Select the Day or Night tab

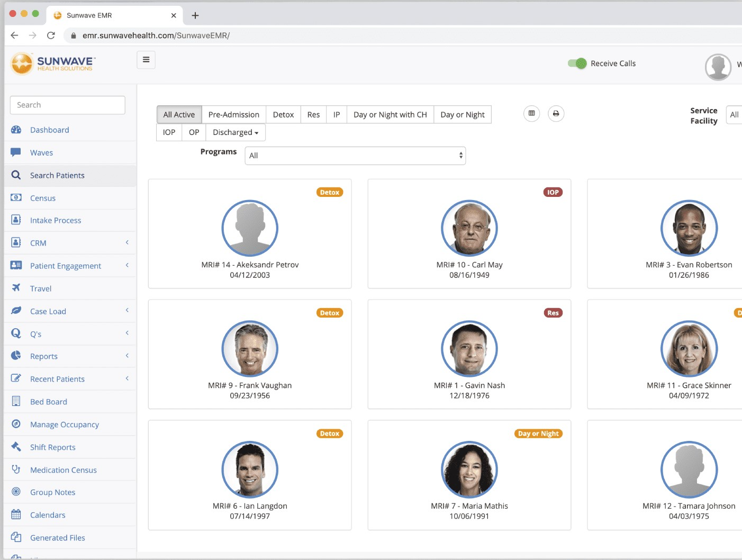463,114
